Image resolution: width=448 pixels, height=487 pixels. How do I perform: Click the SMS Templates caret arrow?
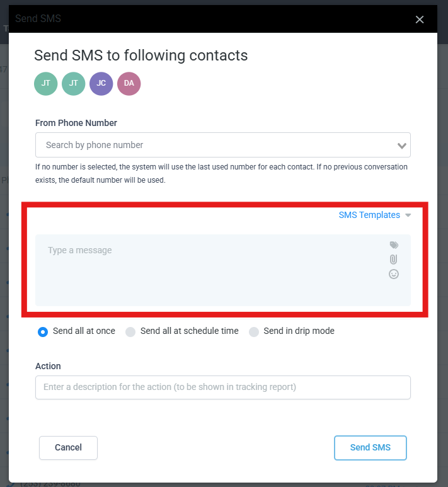[408, 215]
